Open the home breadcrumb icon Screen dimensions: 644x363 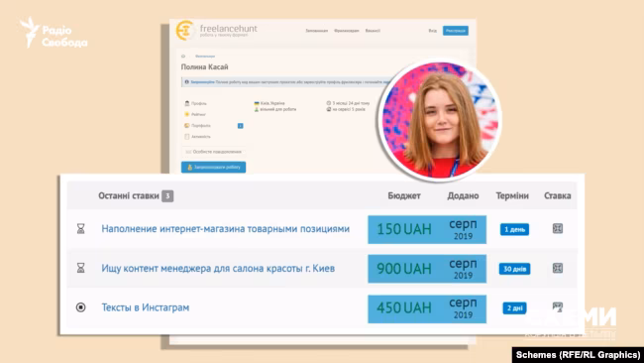click(183, 56)
